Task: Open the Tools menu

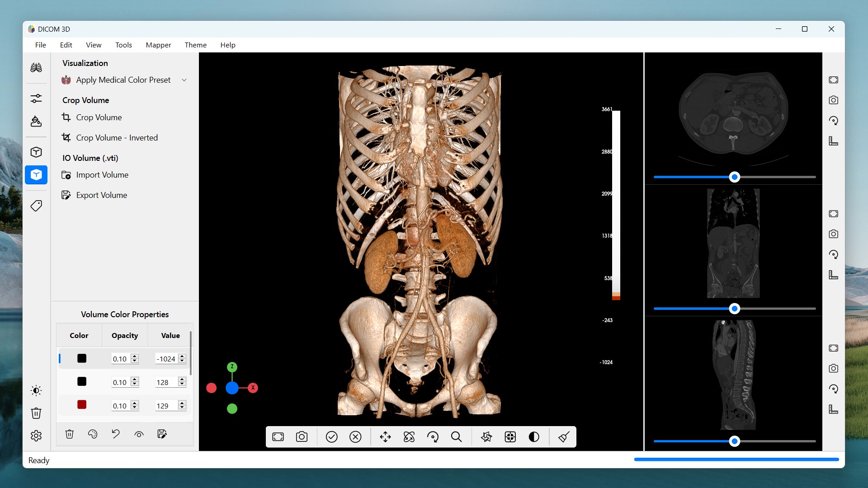Action: (x=123, y=45)
